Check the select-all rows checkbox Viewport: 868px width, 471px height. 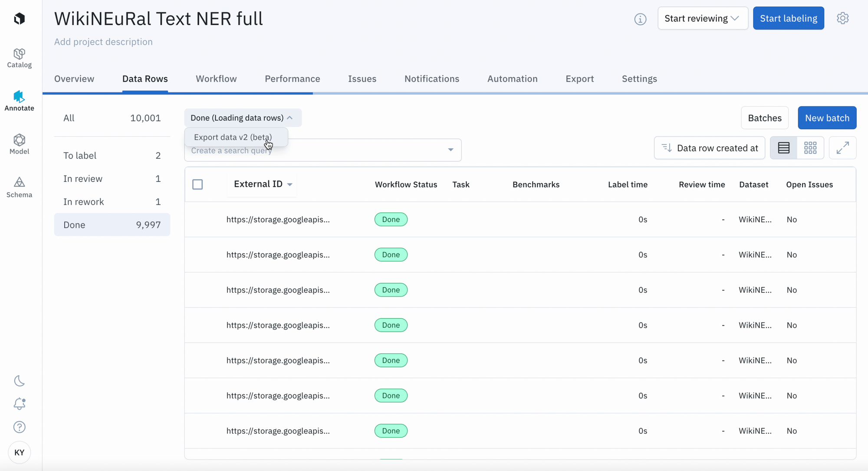[x=197, y=184]
